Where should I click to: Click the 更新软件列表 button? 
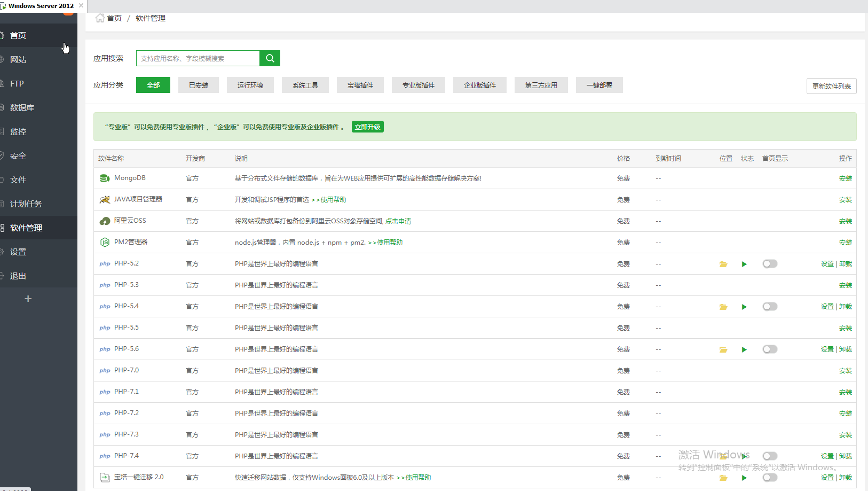(x=832, y=86)
